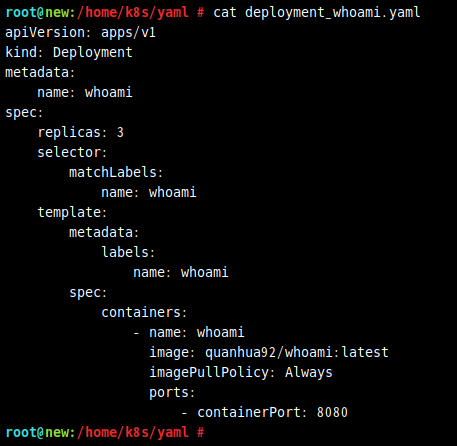Click the labels: key

(x=128, y=252)
